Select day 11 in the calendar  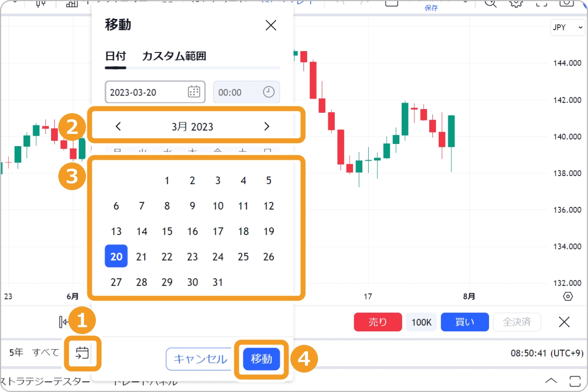tap(243, 206)
